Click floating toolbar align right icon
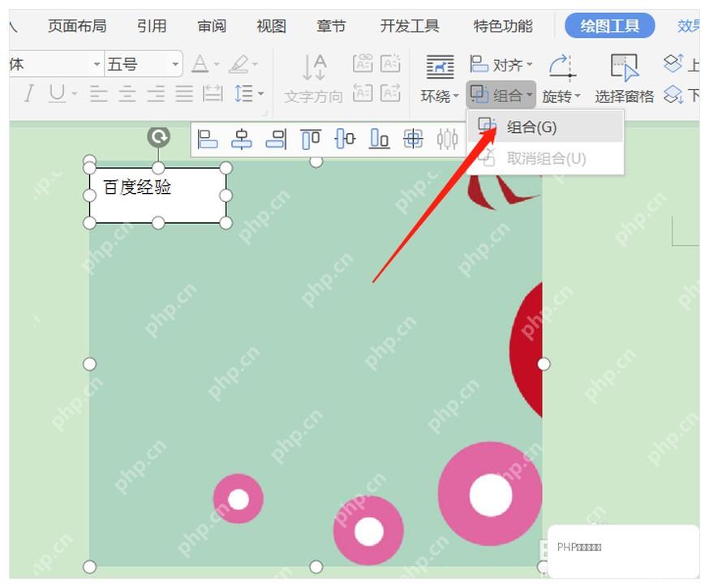Image resolution: width=709 pixels, height=588 pixels. click(x=277, y=139)
